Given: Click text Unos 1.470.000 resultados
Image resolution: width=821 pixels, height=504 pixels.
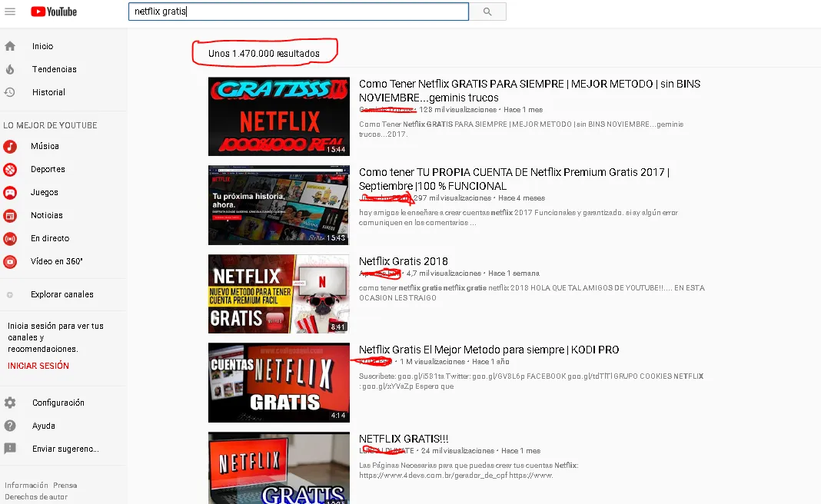Looking at the screenshot, I should coord(264,53).
